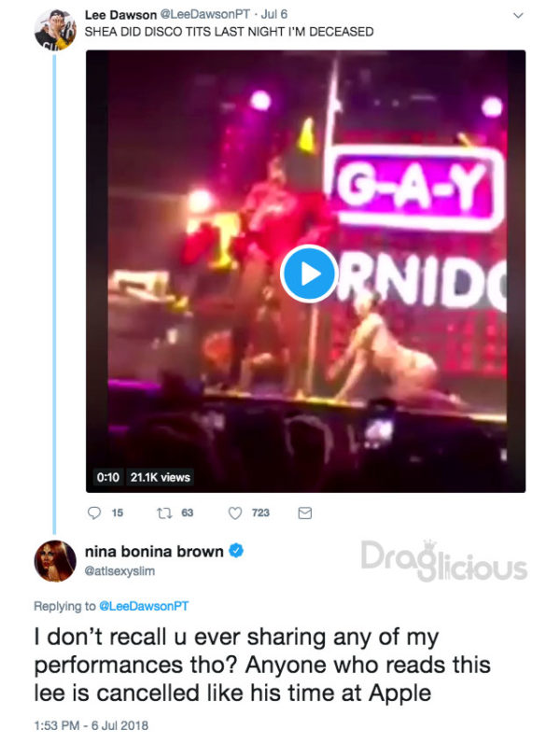560x744 pixels.
Task: Click the envelope direct message icon
Action: point(304,512)
